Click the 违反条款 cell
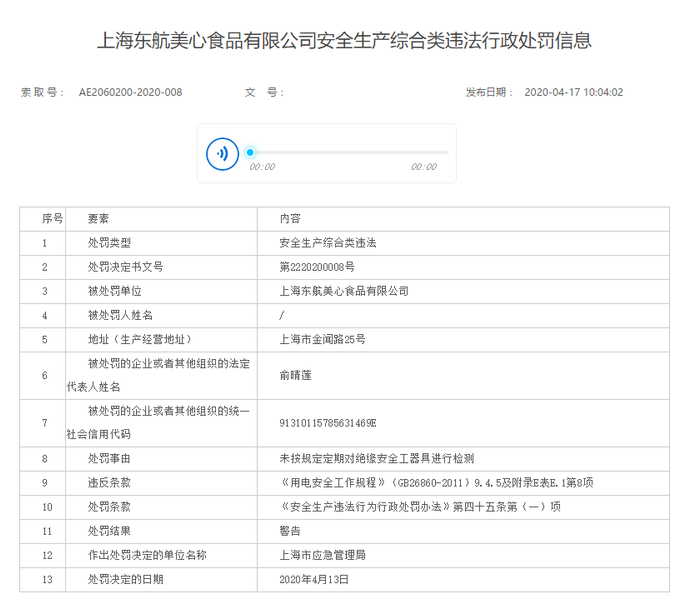700x599 pixels. 161,483
